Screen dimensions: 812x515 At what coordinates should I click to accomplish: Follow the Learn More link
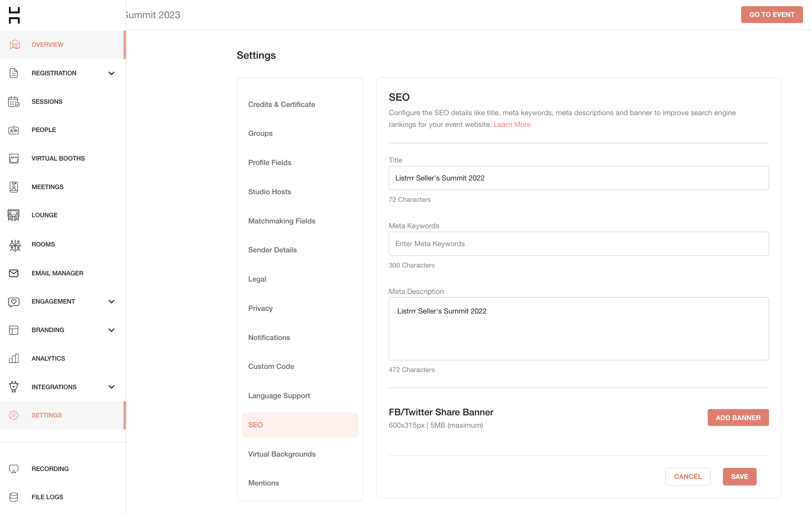point(512,124)
